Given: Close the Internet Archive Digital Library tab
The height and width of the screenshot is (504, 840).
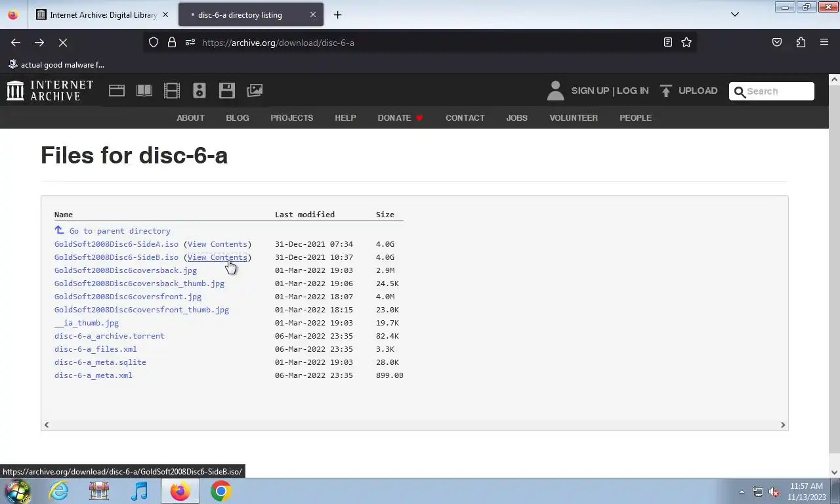Looking at the screenshot, I should (x=165, y=14).
